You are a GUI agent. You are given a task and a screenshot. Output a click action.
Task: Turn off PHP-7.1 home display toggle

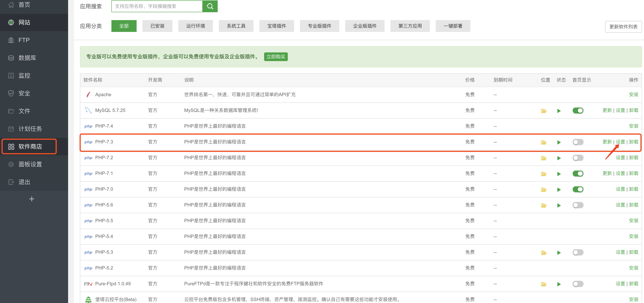[x=578, y=173]
